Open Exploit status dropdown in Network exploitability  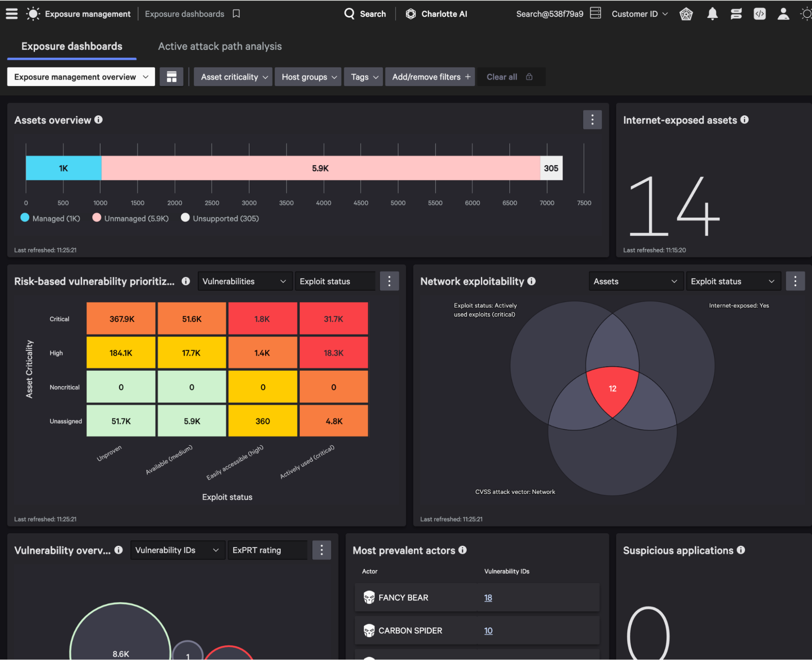[x=733, y=281]
